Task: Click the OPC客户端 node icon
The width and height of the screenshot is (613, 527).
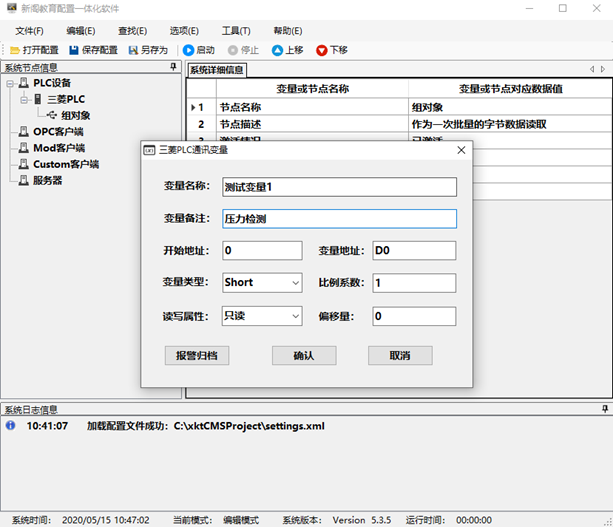Action: click(x=24, y=131)
